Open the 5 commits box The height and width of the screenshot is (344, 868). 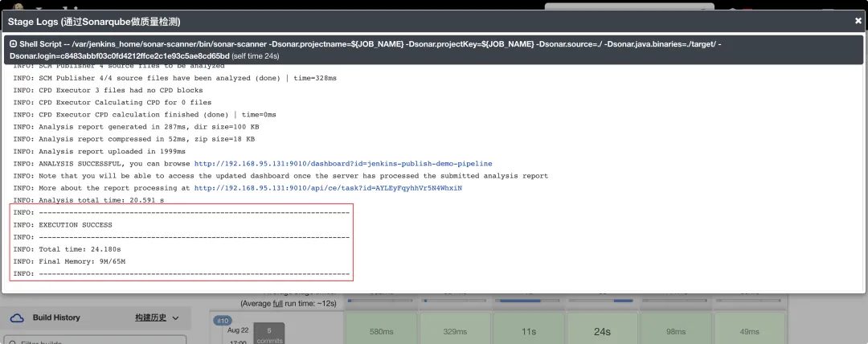click(269, 334)
